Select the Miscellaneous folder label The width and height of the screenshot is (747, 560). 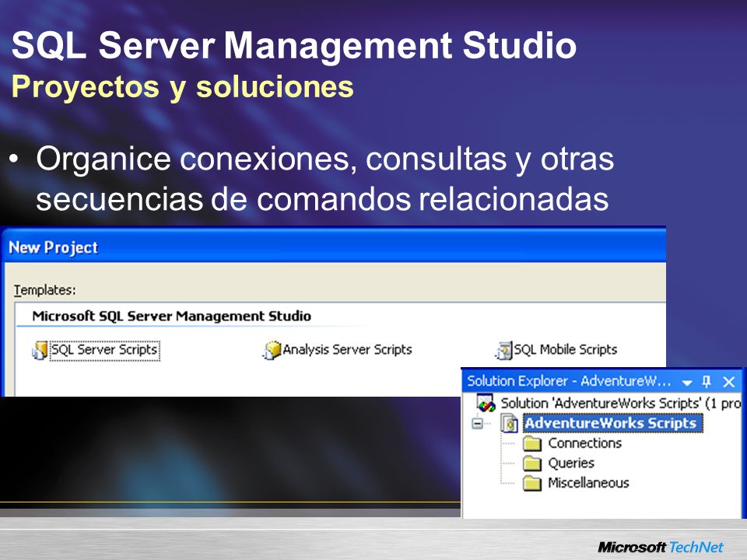click(x=588, y=483)
